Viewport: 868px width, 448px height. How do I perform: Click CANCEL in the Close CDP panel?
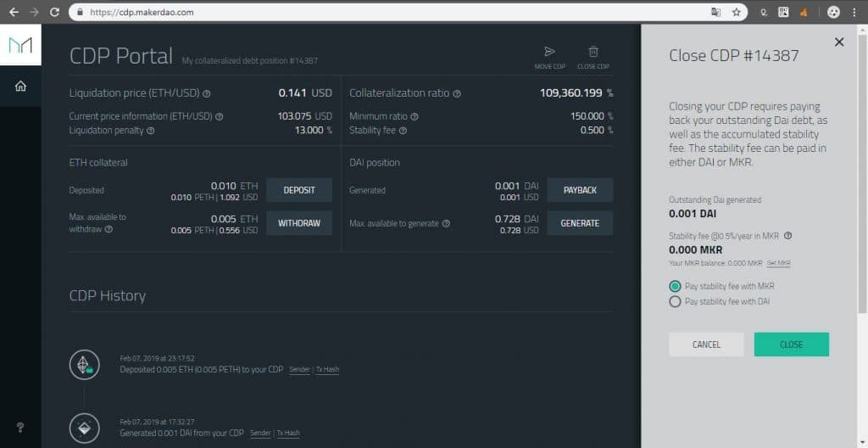click(706, 344)
